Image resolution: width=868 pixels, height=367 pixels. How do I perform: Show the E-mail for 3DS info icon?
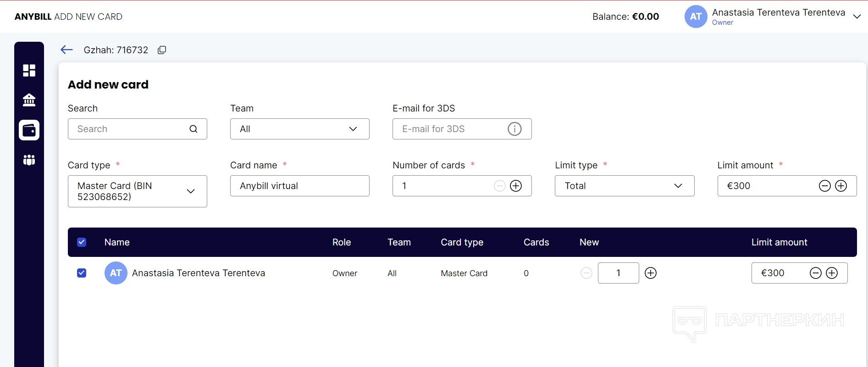click(x=514, y=129)
